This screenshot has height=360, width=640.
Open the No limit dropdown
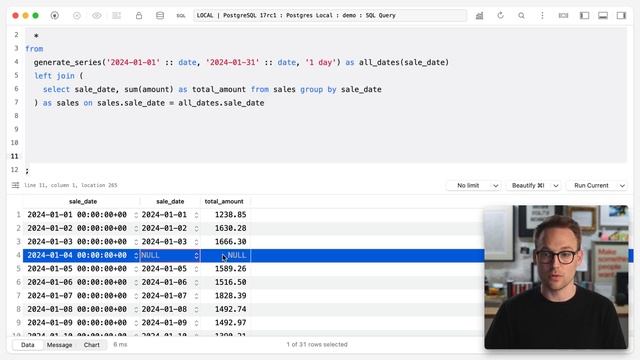point(474,185)
